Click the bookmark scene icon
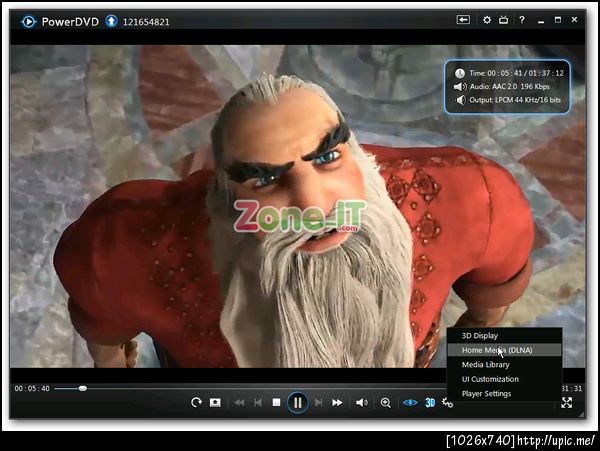The height and width of the screenshot is (451, 600). click(x=215, y=402)
